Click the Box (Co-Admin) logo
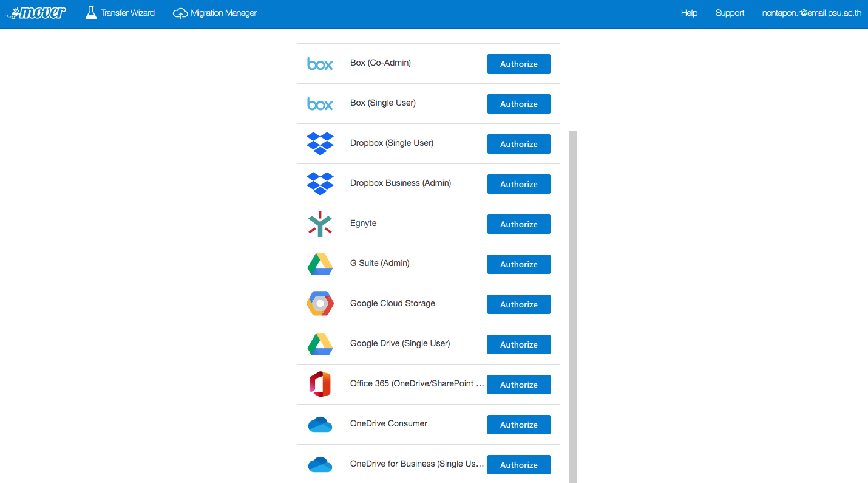The image size is (868, 483). pyautogui.click(x=320, y=64)
